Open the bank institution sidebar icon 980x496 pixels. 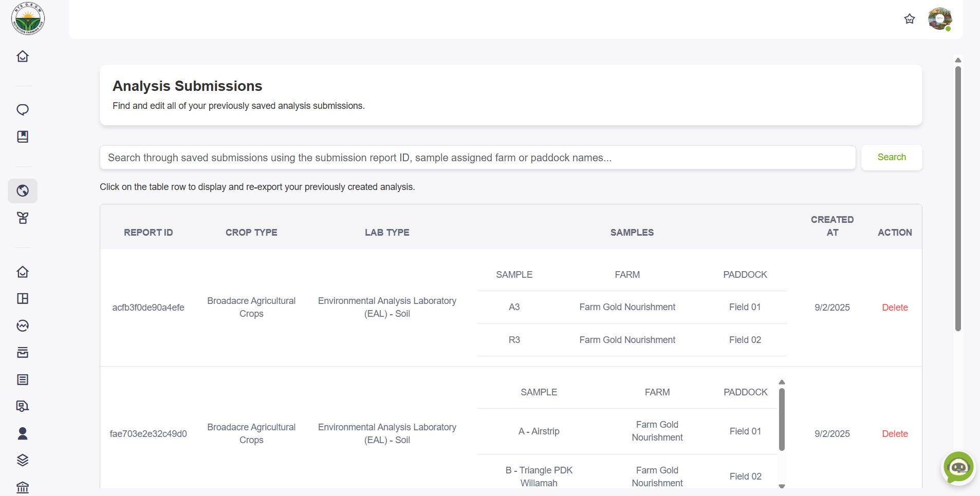click(x=23, y=487)
